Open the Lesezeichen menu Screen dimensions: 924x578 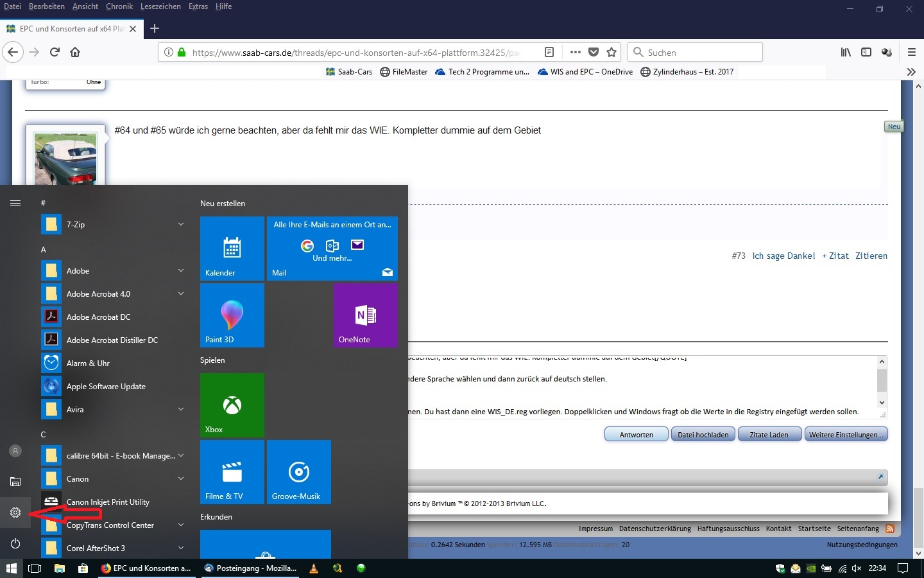[x=160, y=6]
